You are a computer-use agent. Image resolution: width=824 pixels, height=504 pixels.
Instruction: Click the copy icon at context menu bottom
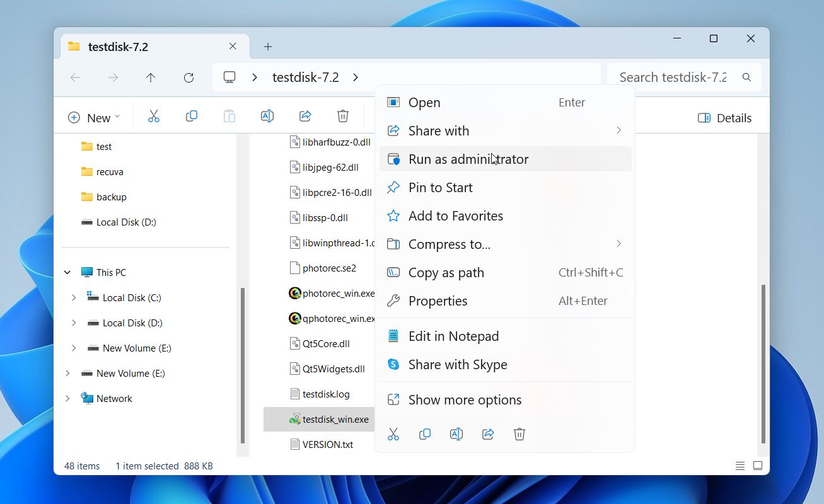pos(425,434)
